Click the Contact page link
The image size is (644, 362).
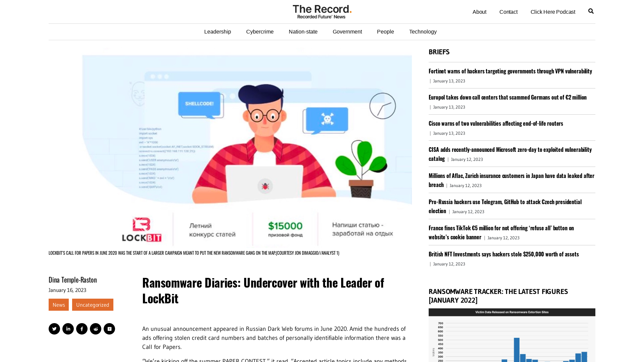pyautogui.click(x=508, y=11)
